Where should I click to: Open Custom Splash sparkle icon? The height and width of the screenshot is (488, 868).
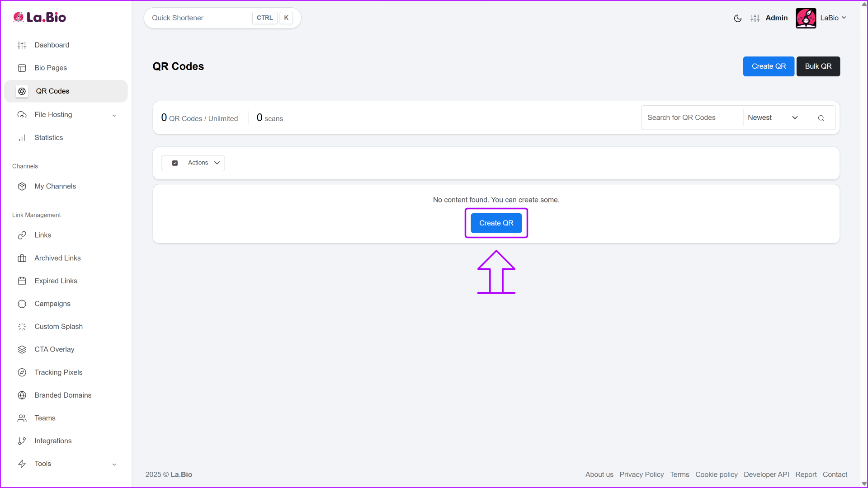coord(22,326)
